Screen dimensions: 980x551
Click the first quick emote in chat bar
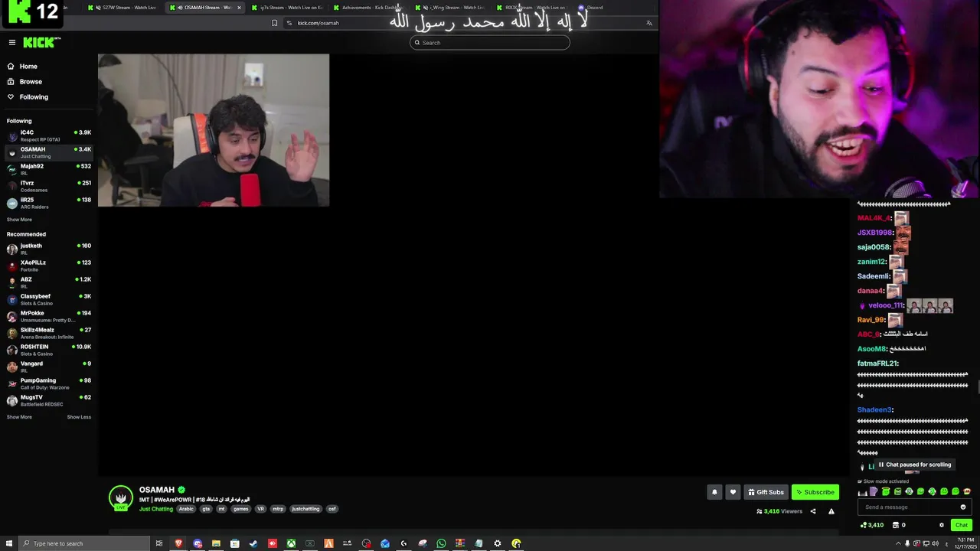(863, 492)
